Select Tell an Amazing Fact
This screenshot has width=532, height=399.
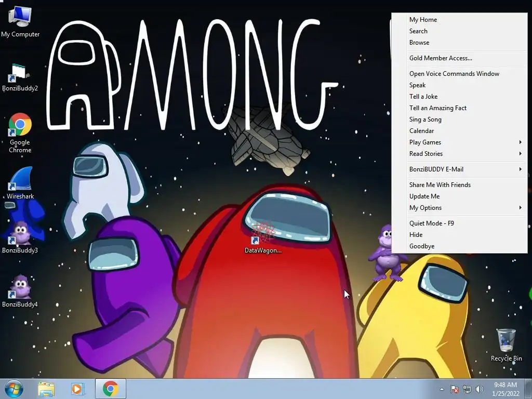(x=459, y=108)
